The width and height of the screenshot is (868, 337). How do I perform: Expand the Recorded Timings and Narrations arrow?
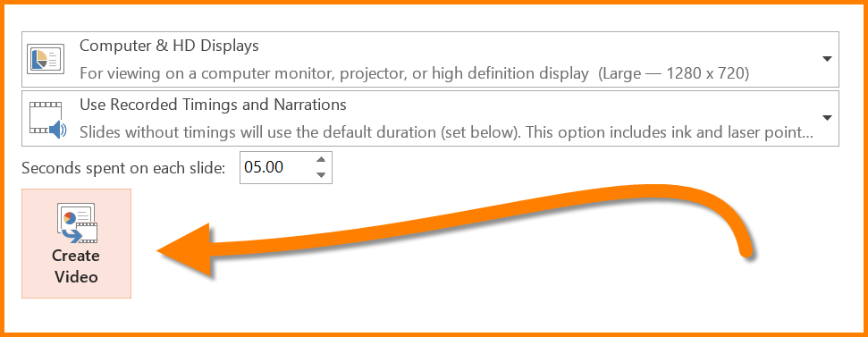pos(827,118)
